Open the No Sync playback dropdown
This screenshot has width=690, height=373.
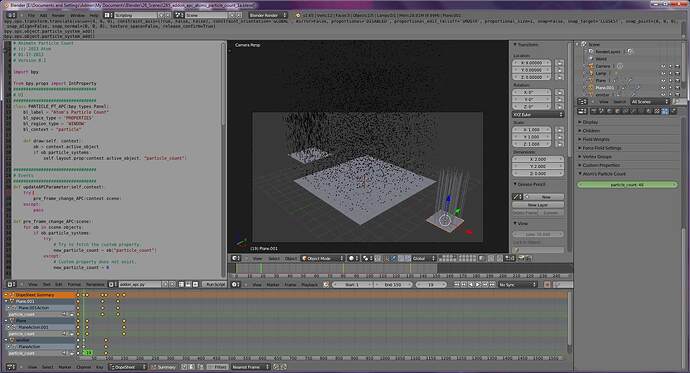tap(517, 285)
